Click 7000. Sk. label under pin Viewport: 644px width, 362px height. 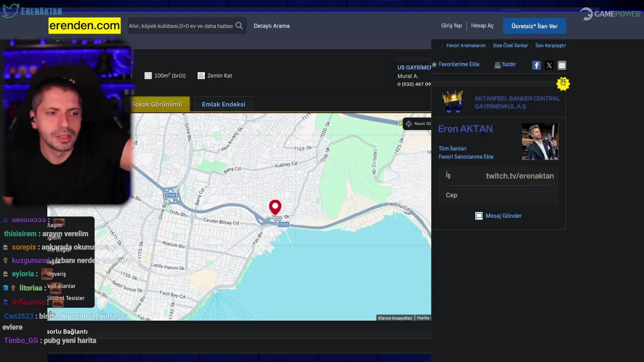[280, 217]
